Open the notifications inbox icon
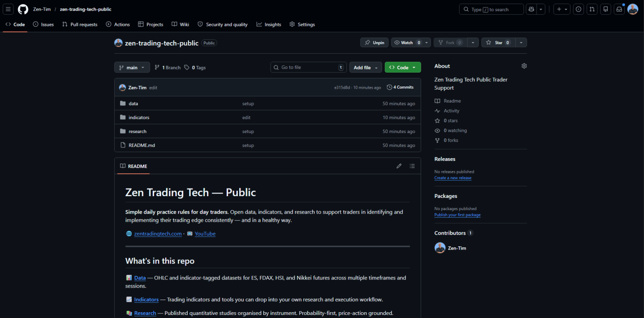Screen dimensions: 644x318 pos(619,9)
